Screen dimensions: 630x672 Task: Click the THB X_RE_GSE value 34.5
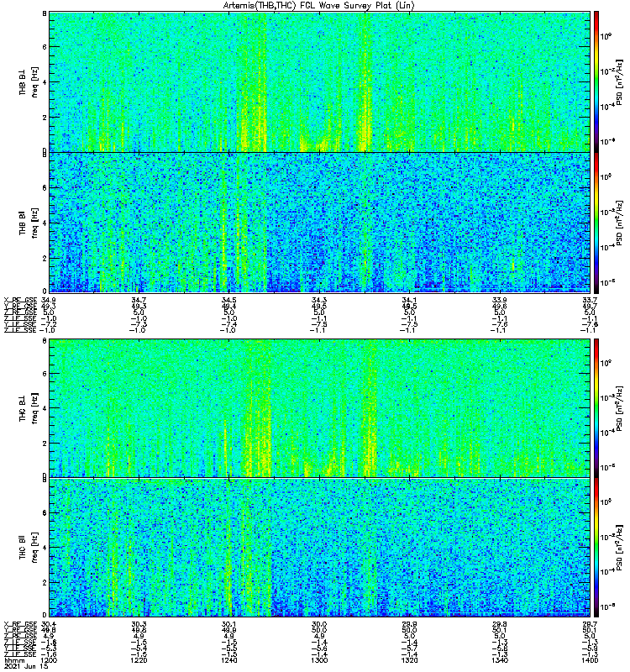pyautogui.click(x=228, y=300)
